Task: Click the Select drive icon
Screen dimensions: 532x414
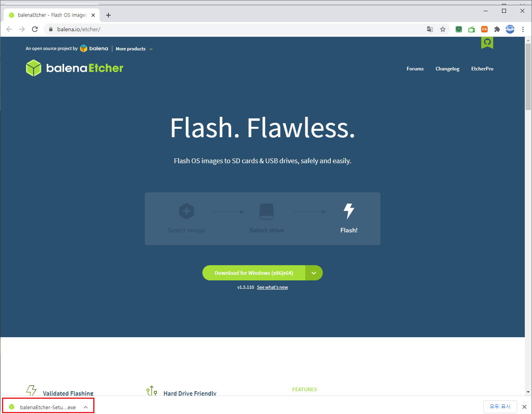Action: point(266,211)
